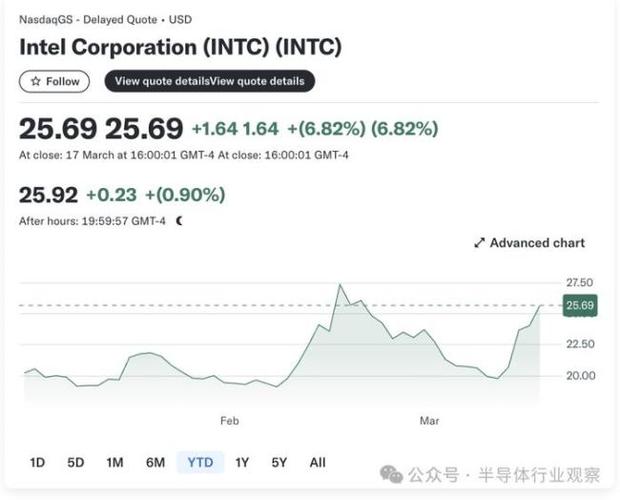
Task: Click the 20.00 value on the price axis
Action: pyautogui.click(x=580, y=376)
